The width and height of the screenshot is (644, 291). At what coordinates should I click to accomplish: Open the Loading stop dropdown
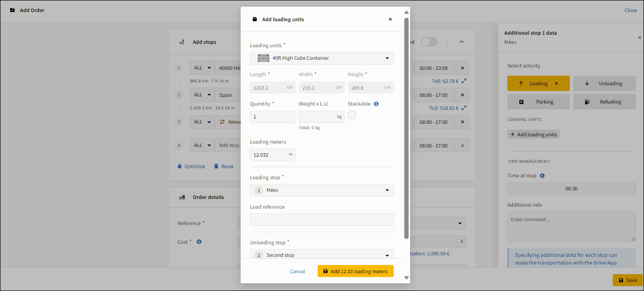coord(322,190)
